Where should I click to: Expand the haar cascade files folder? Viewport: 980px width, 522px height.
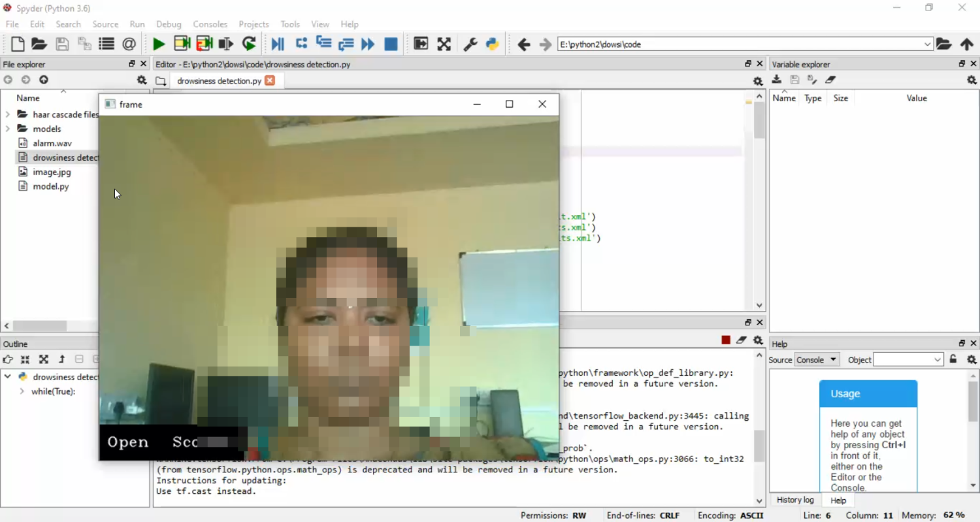click(x=8, y=114)
